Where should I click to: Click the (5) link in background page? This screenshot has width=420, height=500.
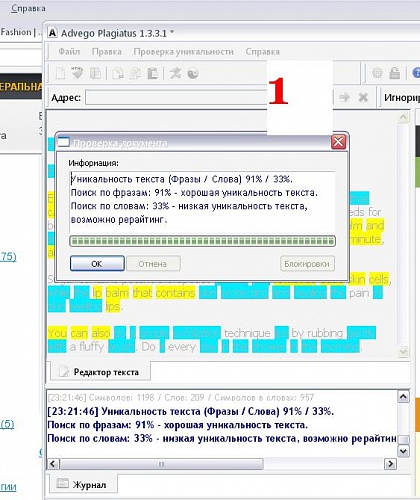tap(7, 424)
